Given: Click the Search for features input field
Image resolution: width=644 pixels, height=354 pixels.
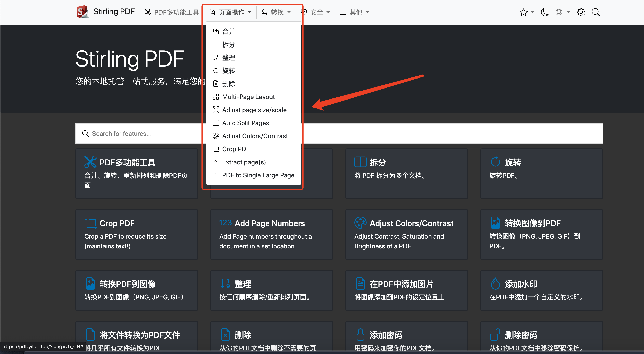Looking at the screenshot, I should 339,133.
